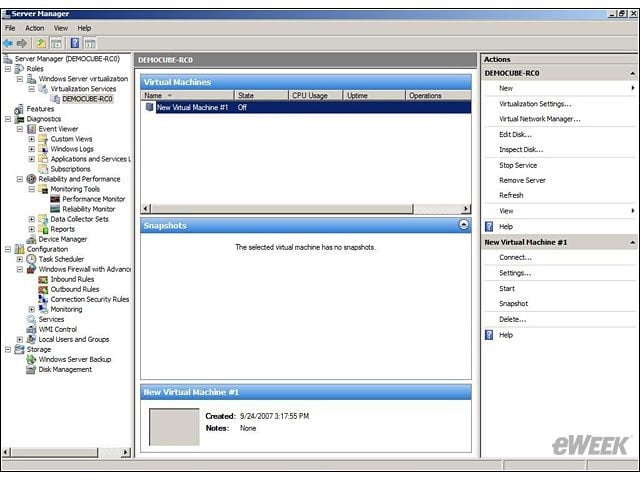Image resolution: width=640 pixels, height=480 pixels.
Task: Open the File menu
Action: [x=10, y=28]
